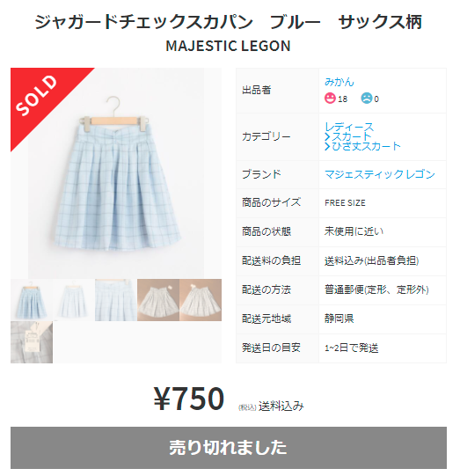Select the price tag close-up thumbnail

coord(32,342)
